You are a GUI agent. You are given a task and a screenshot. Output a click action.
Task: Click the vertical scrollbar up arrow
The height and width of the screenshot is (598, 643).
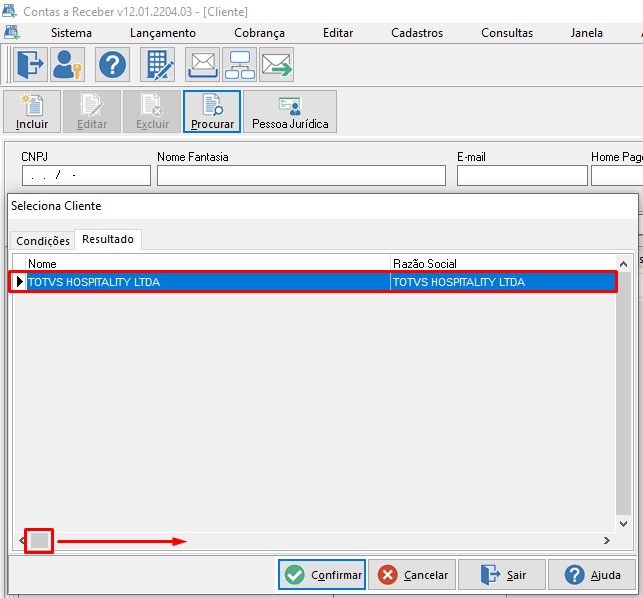click(x=623, y=264)
